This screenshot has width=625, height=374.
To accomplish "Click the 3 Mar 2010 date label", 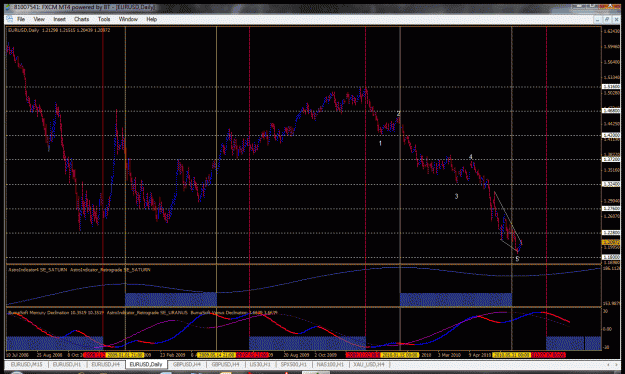I will [x=449, y=355].
